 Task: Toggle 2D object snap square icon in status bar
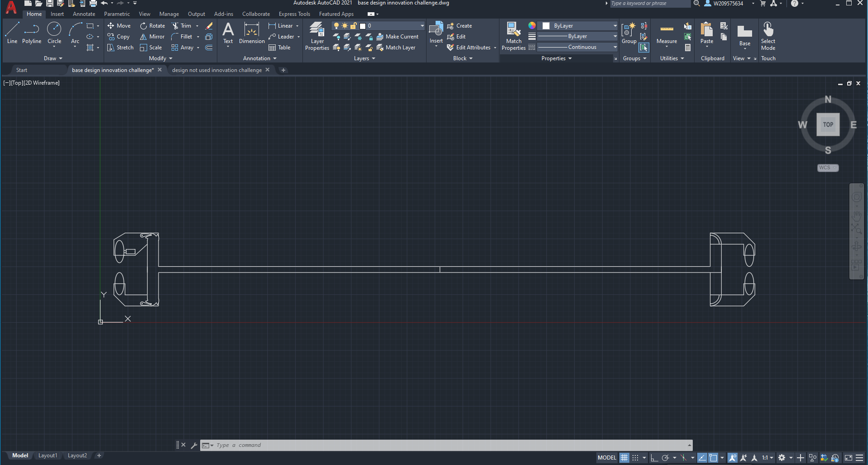[713, 458]
